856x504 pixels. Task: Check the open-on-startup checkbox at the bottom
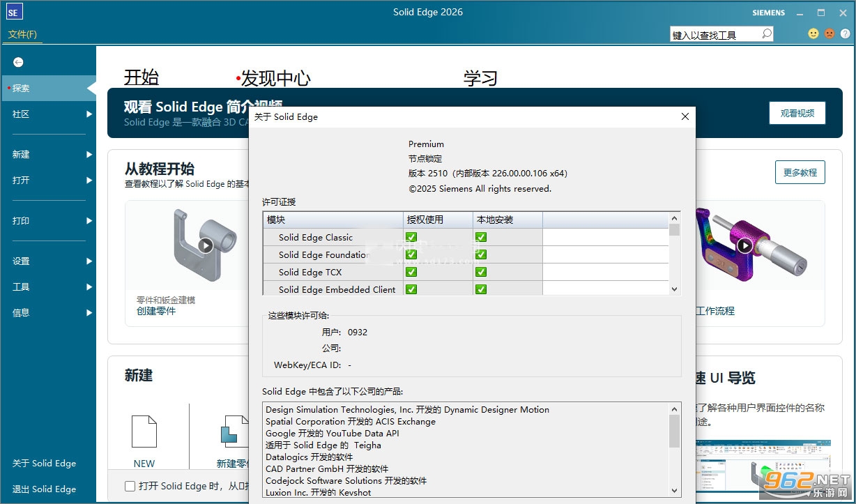(x=130, y=486)
